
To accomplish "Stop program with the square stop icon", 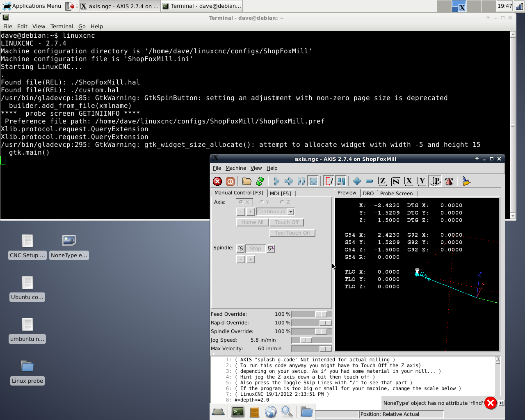I will (x=313, y=181).
